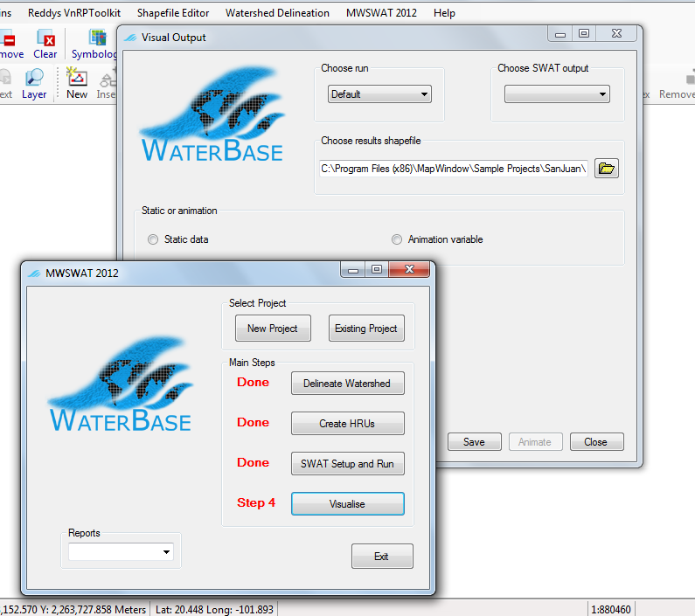Open Reddys VnRPToolkit menu
The width and height of the screenshot is (695, 616).
click(74, 13)
